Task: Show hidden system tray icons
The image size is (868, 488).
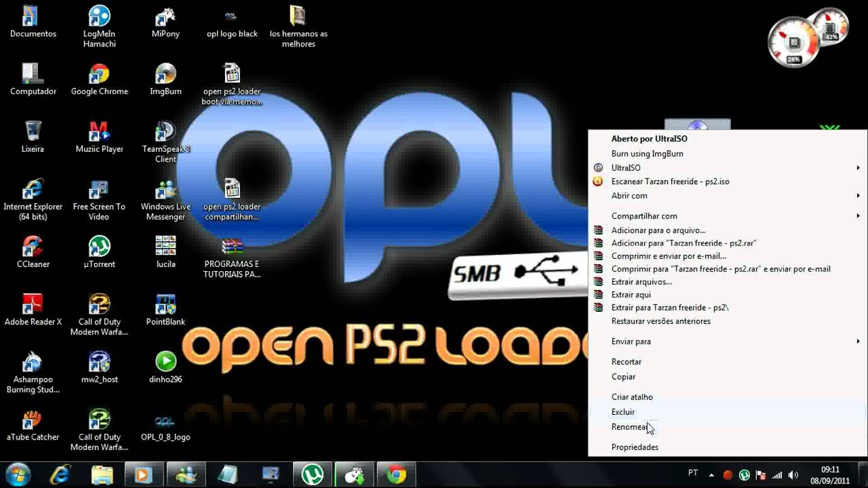Action: point(712,475)
